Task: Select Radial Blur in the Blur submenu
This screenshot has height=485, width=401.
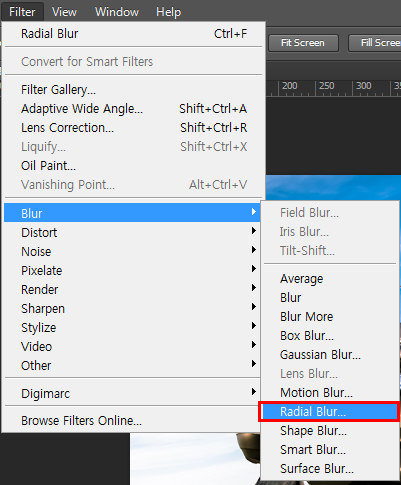Action: (x=329, y=412)
